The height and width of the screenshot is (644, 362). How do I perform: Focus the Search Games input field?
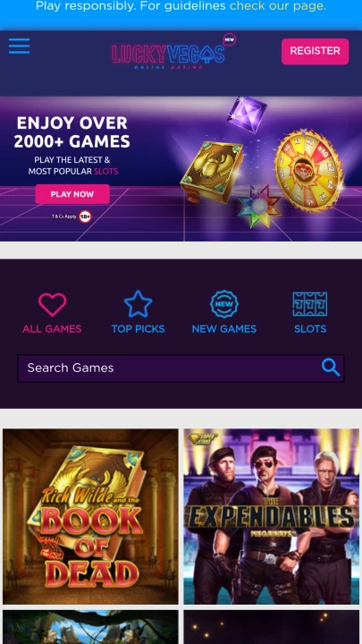click(x=181, y=368)
